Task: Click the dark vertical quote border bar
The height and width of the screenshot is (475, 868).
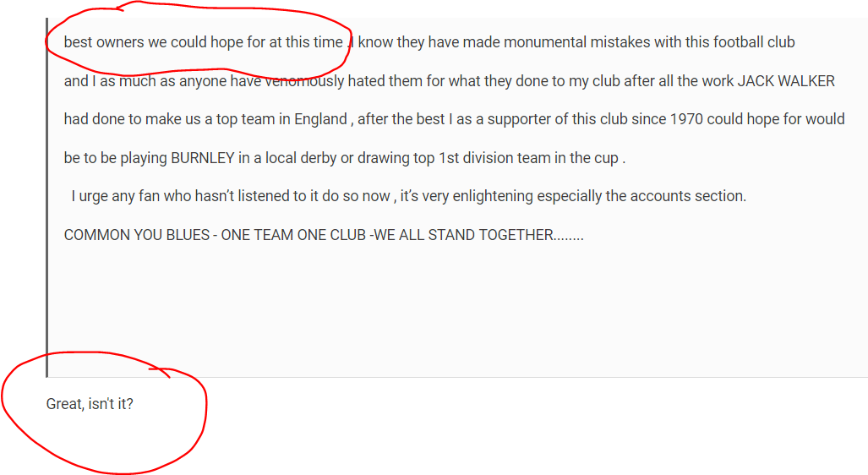Action: pyautogui.click(x=47, y=197)
